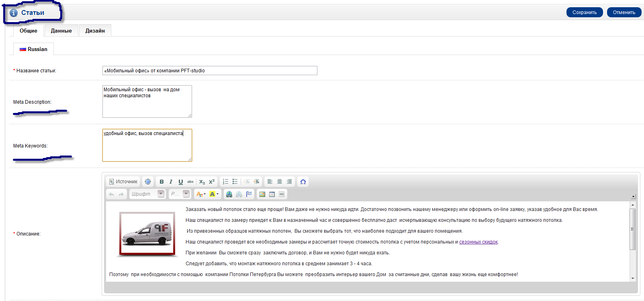The height and width of the screenshot is (301, 644).
Task: Insert a special character (Omega icon)
Action: click(303, 182)
